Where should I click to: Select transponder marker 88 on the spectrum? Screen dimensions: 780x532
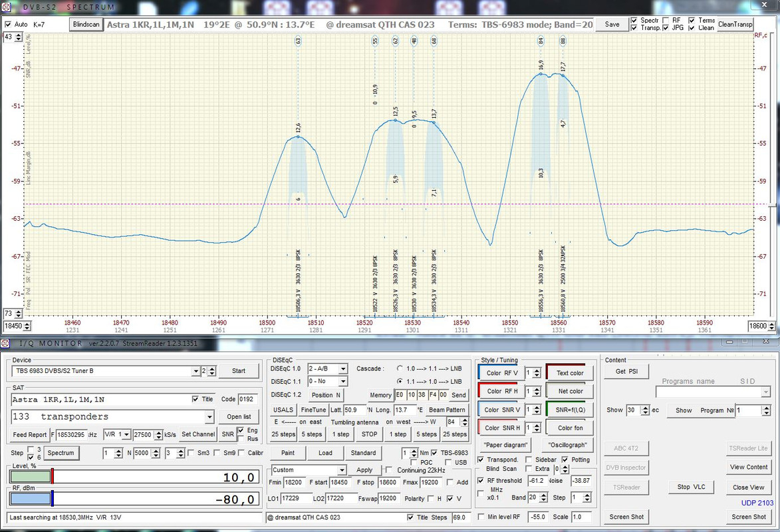point(563,41)
